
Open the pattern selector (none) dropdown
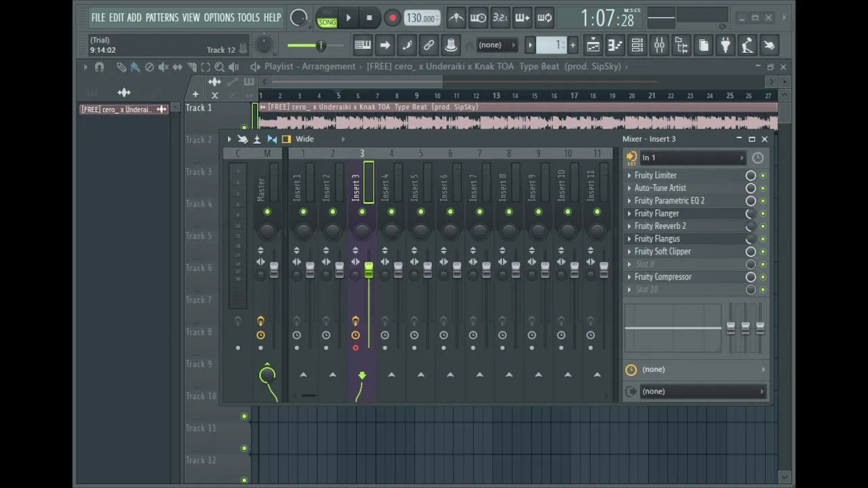[x=496, y=45]
